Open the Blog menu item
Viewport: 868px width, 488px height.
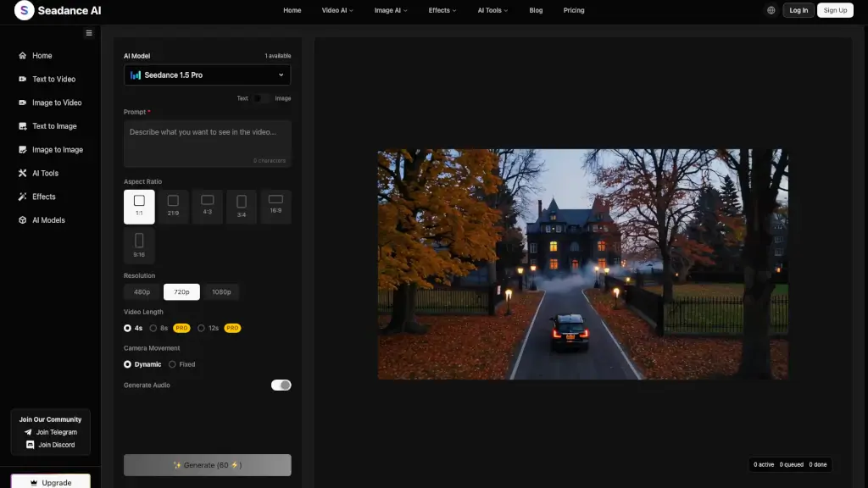click(x=536, y=10)
